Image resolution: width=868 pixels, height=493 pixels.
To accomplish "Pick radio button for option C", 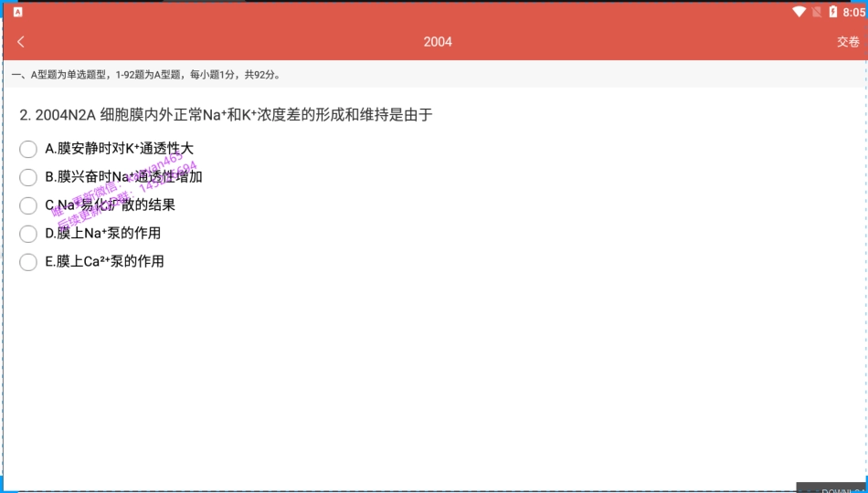I will (28, 205).
